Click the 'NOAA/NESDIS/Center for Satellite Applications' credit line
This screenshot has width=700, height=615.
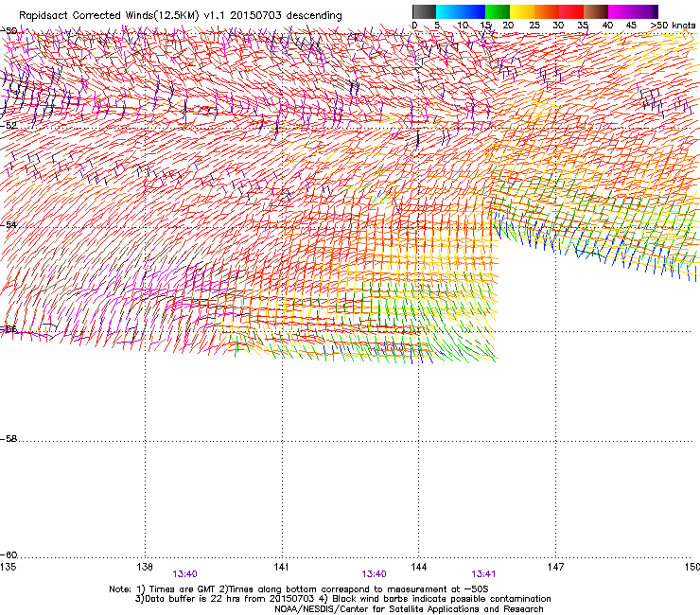(409, 609)
